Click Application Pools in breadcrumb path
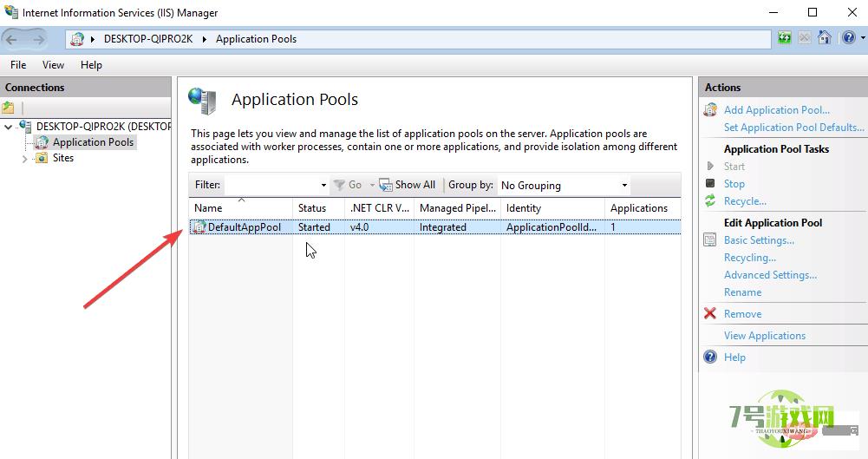The image size is (868, 459). click(x=257, y=39)
